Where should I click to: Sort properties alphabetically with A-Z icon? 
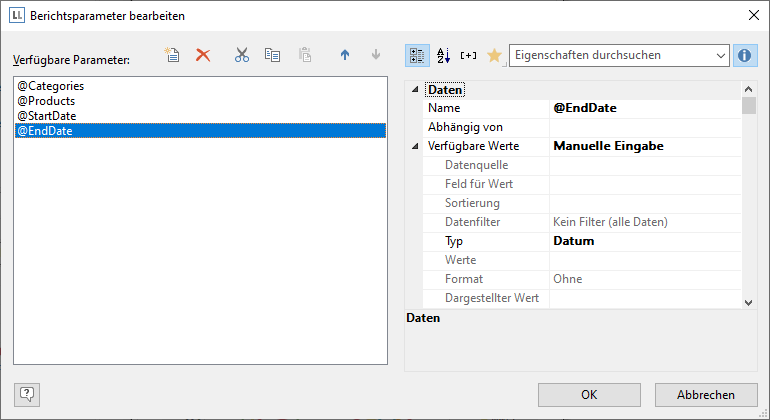[444, 56]
